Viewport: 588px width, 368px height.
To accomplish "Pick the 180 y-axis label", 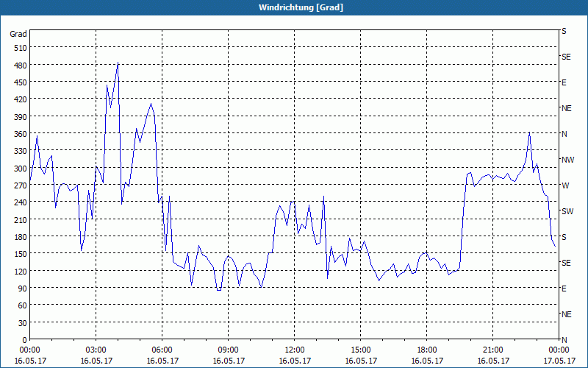I will click(x=21, y=237).
